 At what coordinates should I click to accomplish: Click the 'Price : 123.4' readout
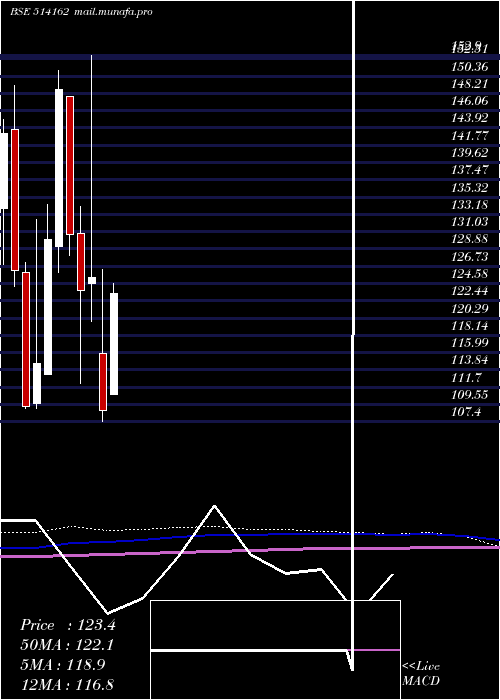click(x=68, y=625)
